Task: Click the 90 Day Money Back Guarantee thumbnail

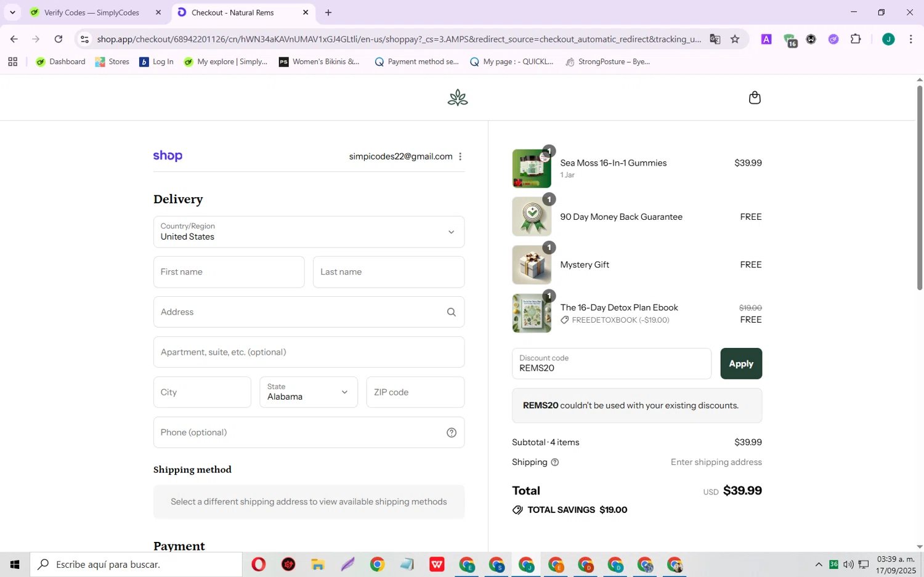Action: [532, 217]
